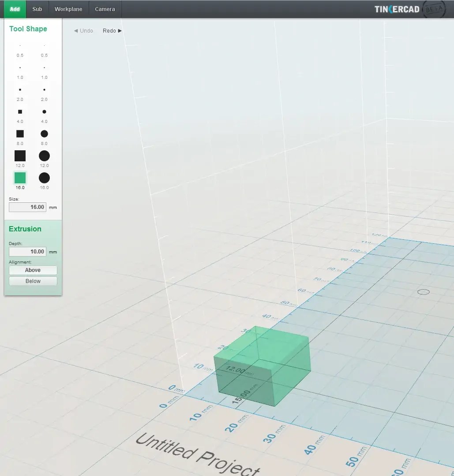Screen dimensions: 454x476
Task: Set extrusion alignment to Below
Action: (33, 281)
